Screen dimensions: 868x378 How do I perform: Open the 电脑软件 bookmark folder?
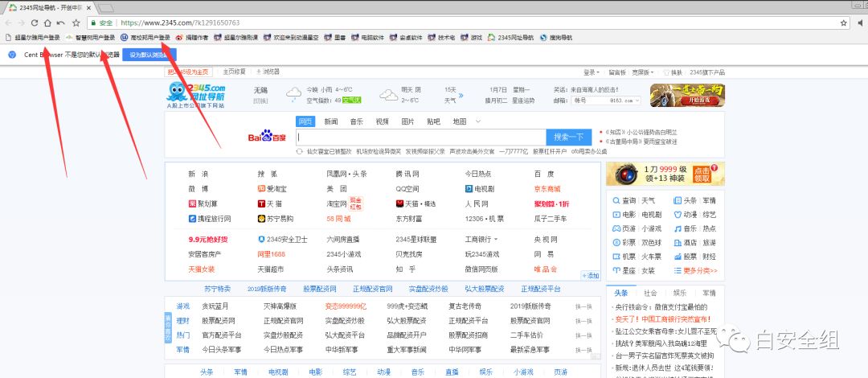click(367, 38)
